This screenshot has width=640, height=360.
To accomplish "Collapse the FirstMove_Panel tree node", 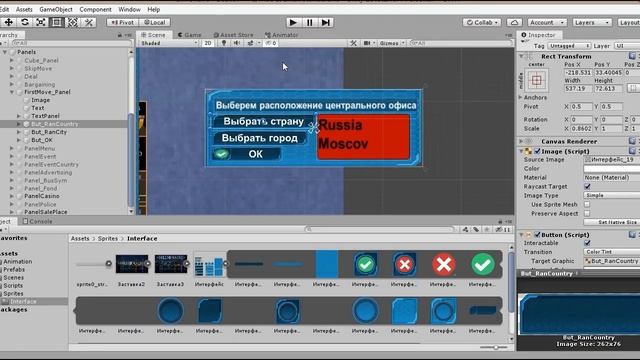I will (x=12, y=92).
